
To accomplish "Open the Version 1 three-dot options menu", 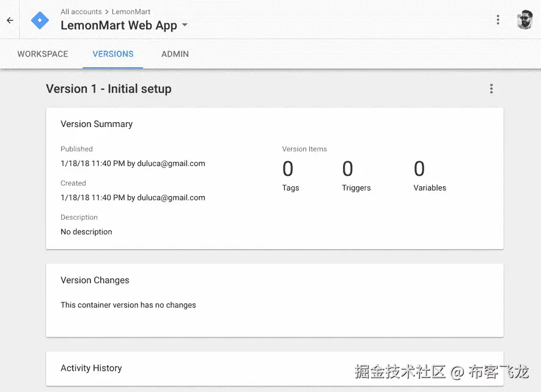I will [x=491, y=89].
